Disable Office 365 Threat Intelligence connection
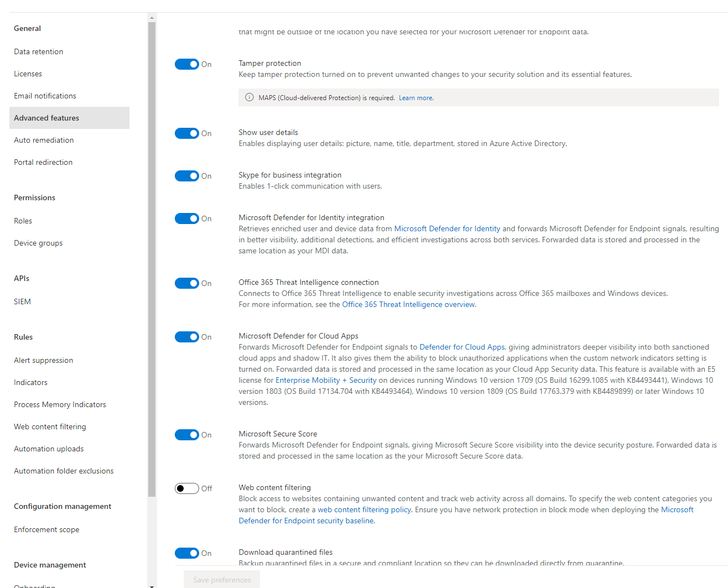Image resolution: width=728 pixels, height=588 pixels. (x=187, y=283)
